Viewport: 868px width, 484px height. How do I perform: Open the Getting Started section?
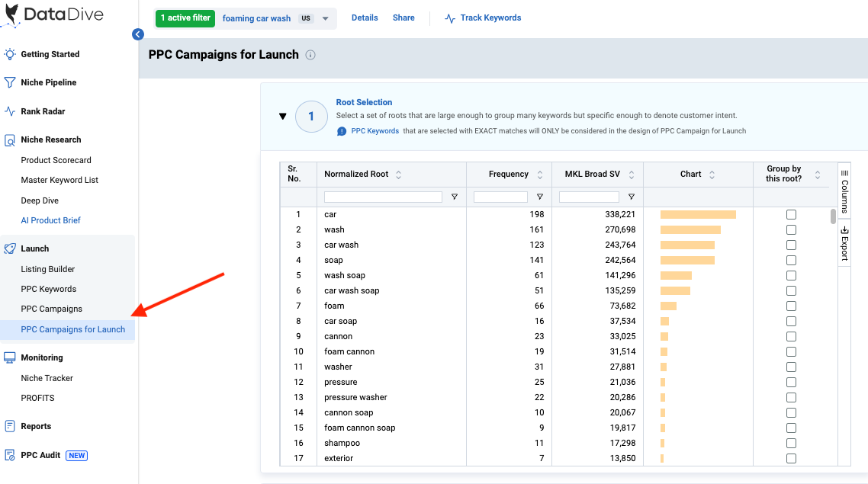[x=50, y=54]
